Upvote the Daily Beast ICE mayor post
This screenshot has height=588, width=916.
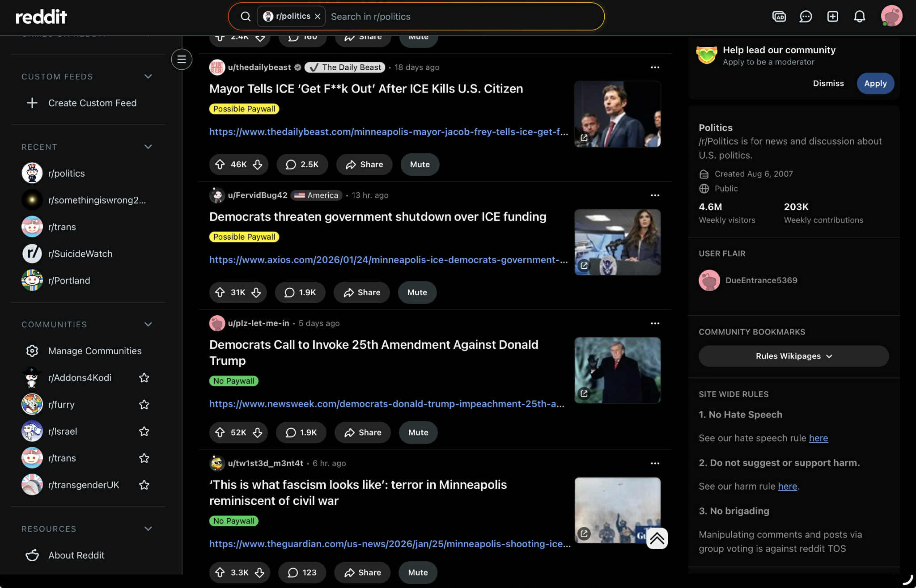coord(220,165)
